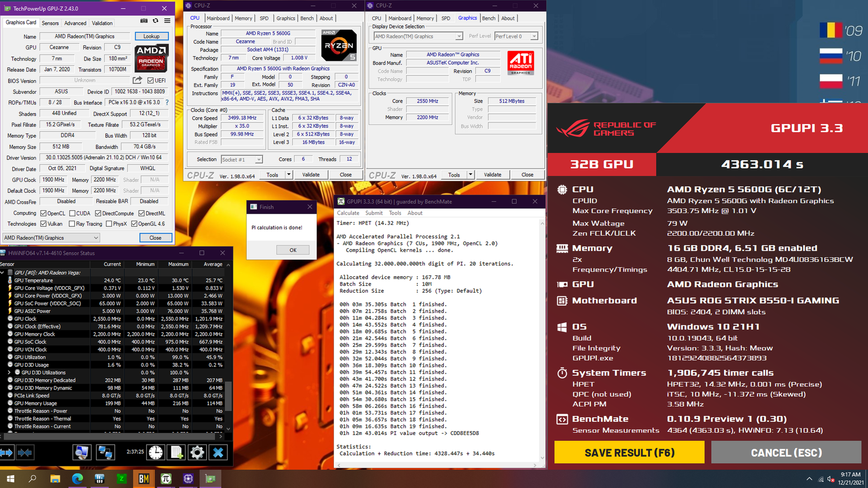Viewport: 868px width, 488px height.
Task: Open Windows Start menu
Action: tap(10, 479)
